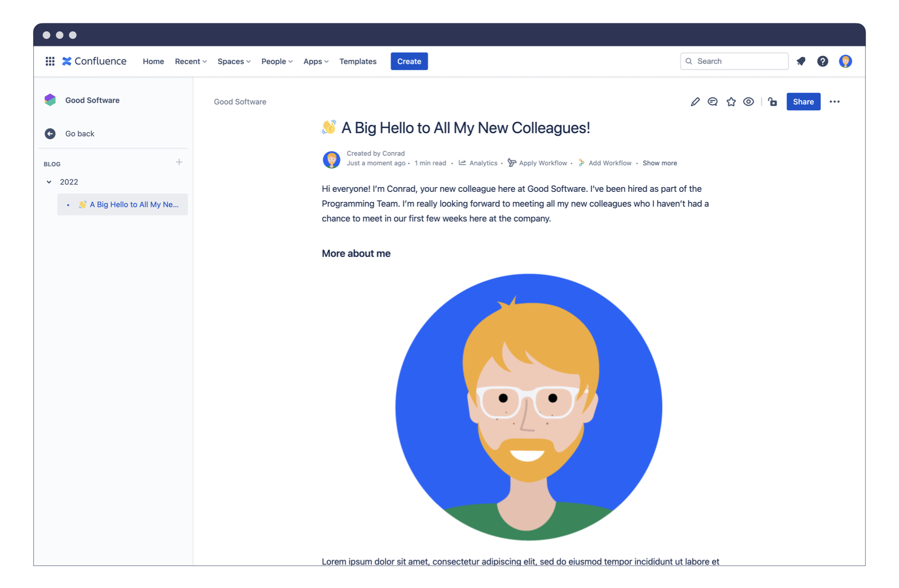This screenshot has width=899, height=588.
Task: Expand the Recent dropdown
Action: pos(191,61)
